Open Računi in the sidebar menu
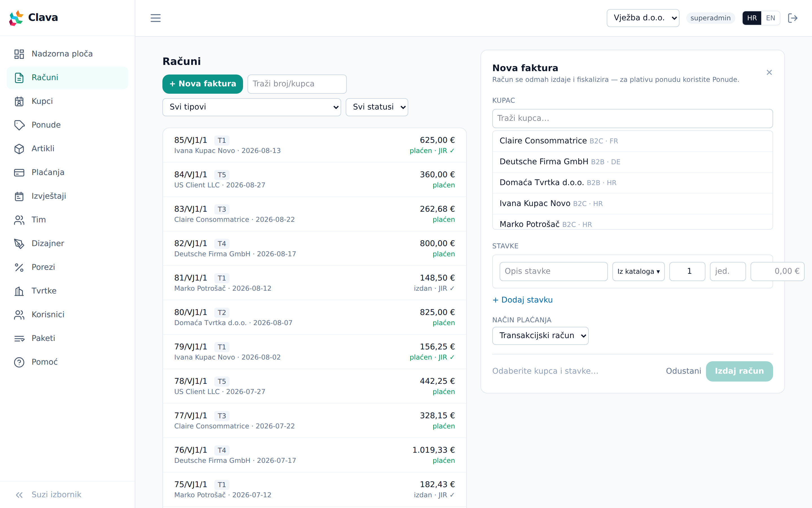 [x=67, y=78]
